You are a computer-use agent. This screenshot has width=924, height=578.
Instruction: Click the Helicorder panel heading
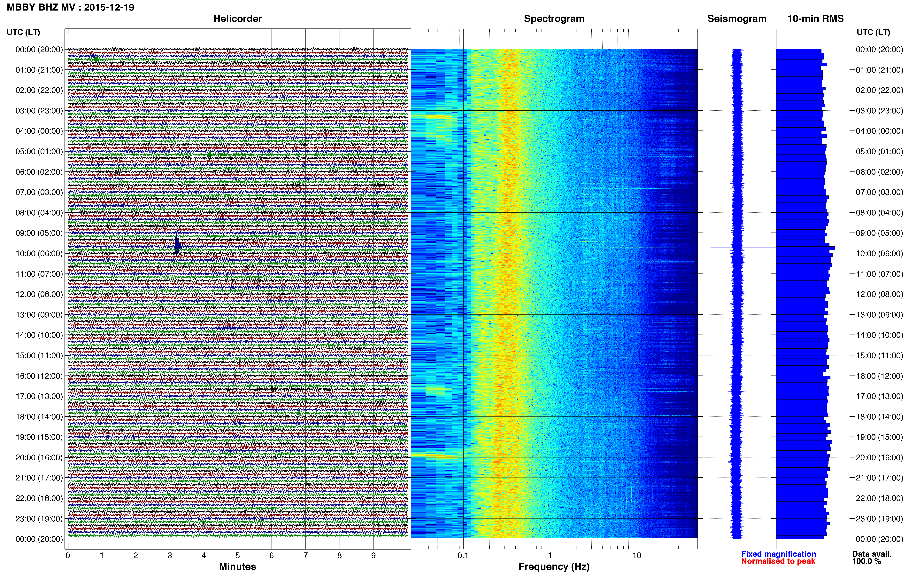pos(238,19)
